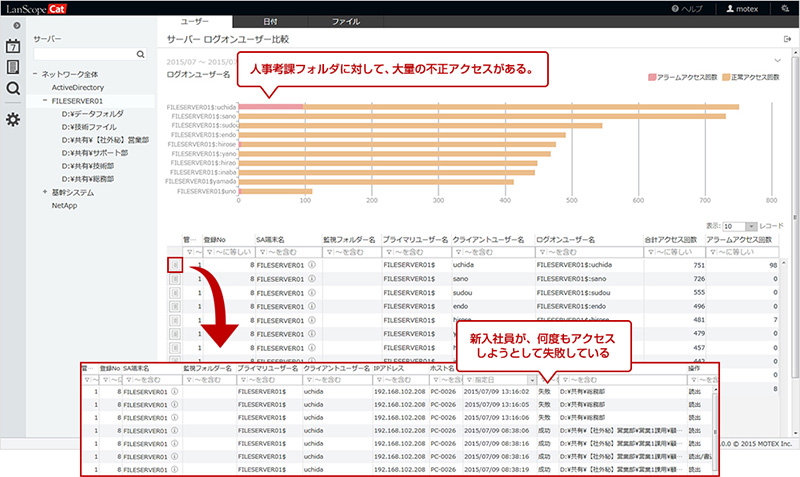Switch to the ファイル tab
The height and width of the screenshot is (477, 800).
click(x=346, y=21)
